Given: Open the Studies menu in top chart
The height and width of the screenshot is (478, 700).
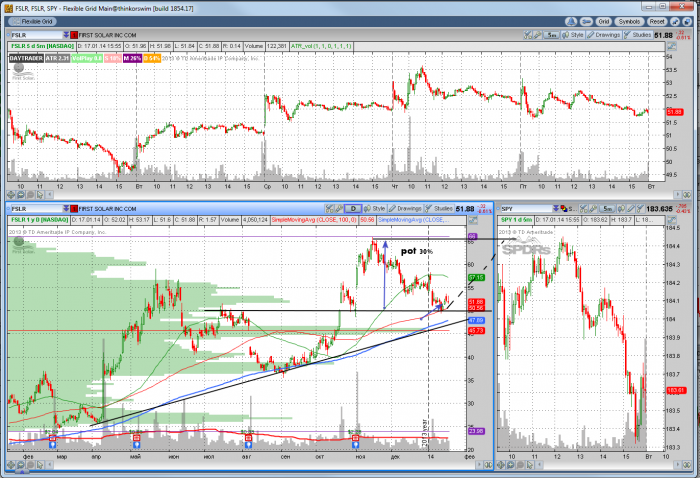Looking at the screenshot, I should pyautogui.click(x=638, y=35).
